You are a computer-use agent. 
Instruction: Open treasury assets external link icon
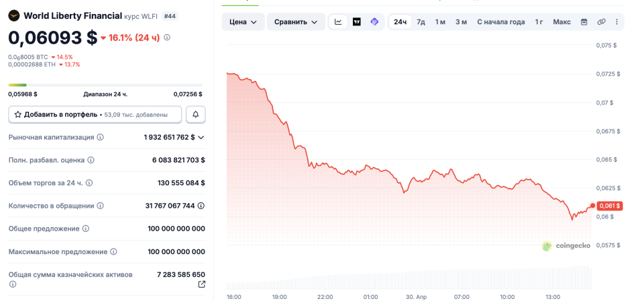pyautogui.click(x=201, y=285)
